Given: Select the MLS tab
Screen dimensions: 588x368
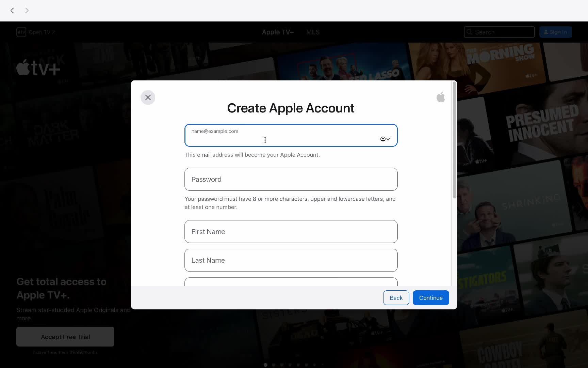Looking at the screenshot, I should 313,32.
